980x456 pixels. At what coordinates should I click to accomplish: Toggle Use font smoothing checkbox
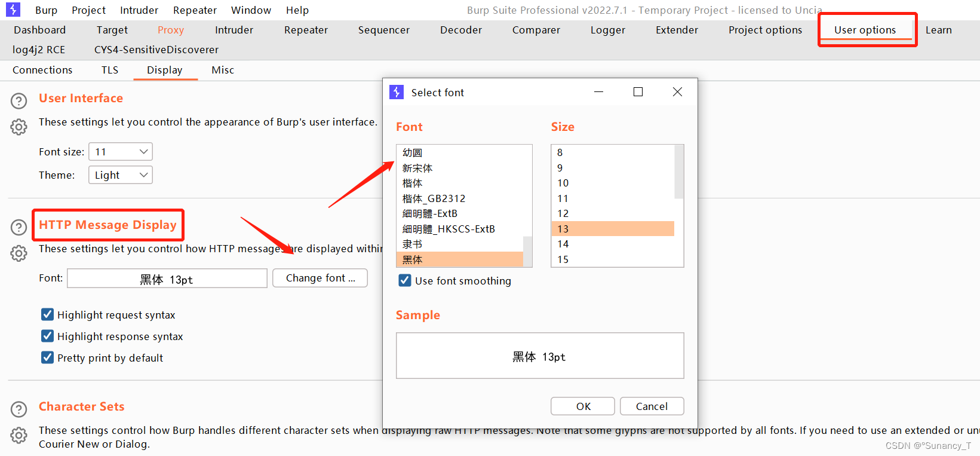[405, 280]
